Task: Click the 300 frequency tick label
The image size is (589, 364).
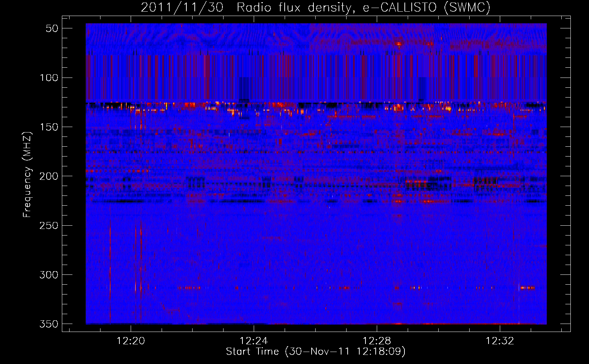Action: [49, 275]
